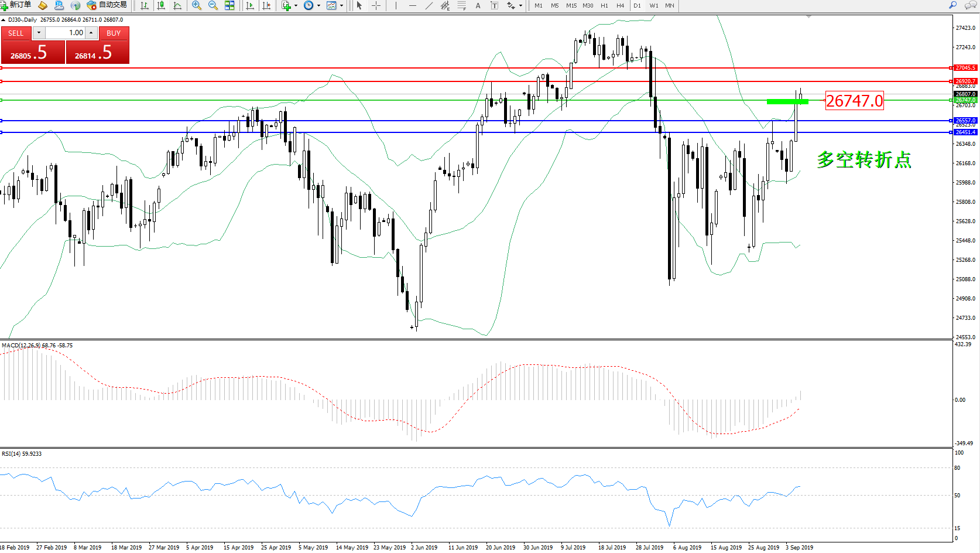This screenshot has width=980, height=553.
Task: Toggle the chart auto scroll button
Action: [250, 5]
